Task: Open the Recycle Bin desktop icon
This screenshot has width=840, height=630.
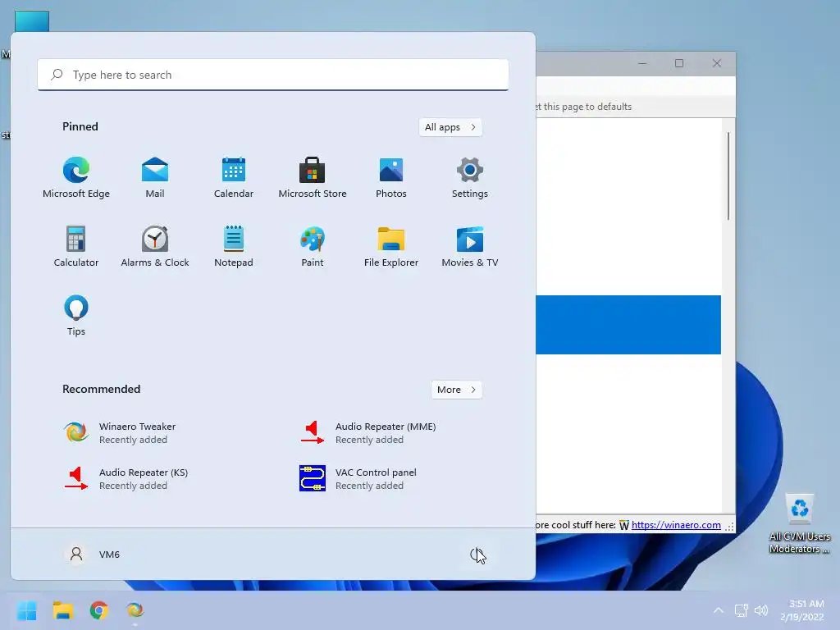Action: (799, 523)
